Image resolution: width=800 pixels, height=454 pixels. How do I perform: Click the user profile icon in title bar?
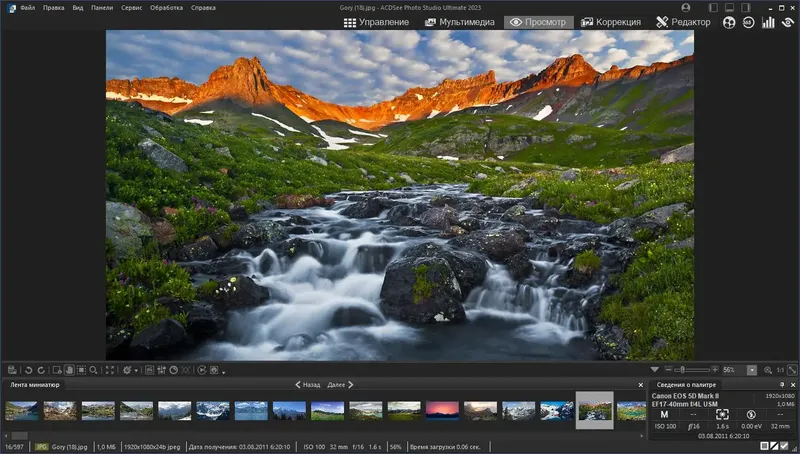tap(686, 8)
